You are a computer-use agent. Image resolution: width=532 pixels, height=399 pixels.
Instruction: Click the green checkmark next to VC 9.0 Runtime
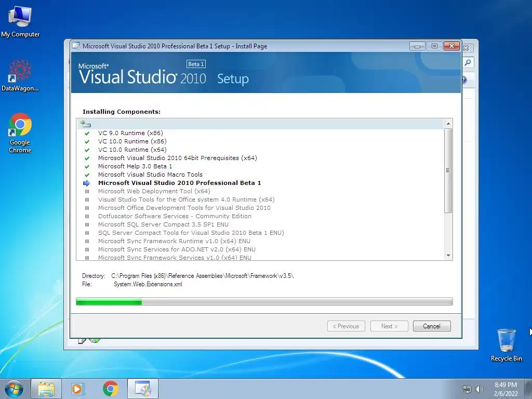click(x=87, y=134)
